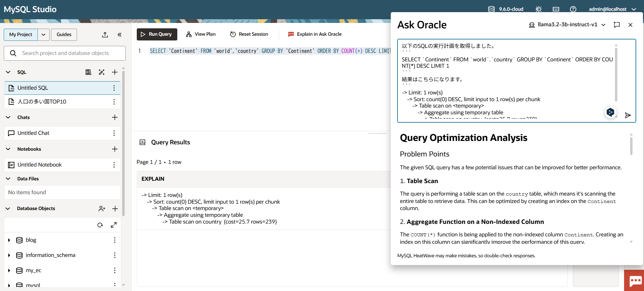The image size is (644, 291).
Task: Open the 人口の多い国TOP10 SQL script
Action: coord(42,101)
